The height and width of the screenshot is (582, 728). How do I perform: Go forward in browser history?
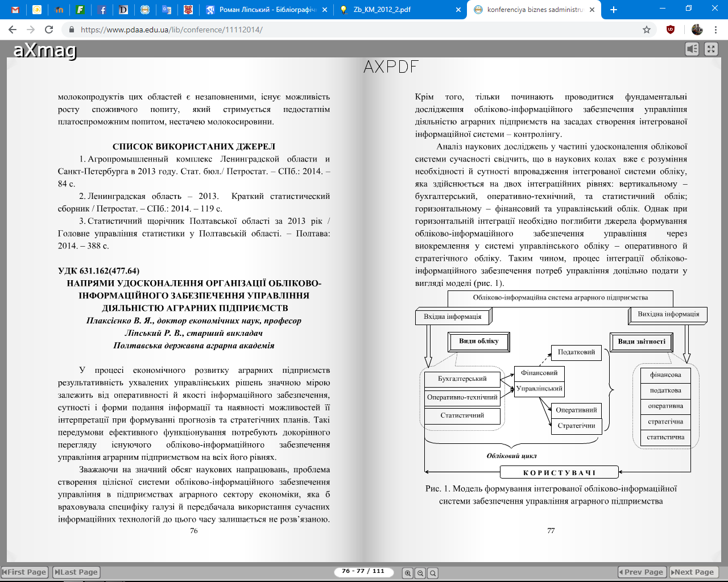coord(31,30)
